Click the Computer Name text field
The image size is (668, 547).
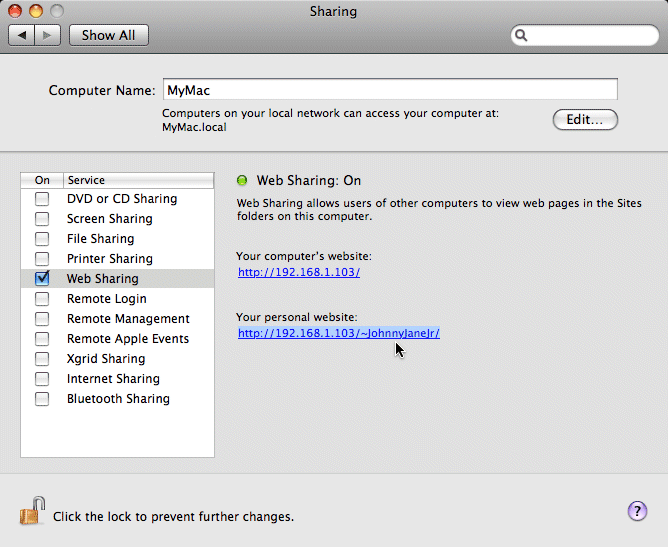pos(389,89)
